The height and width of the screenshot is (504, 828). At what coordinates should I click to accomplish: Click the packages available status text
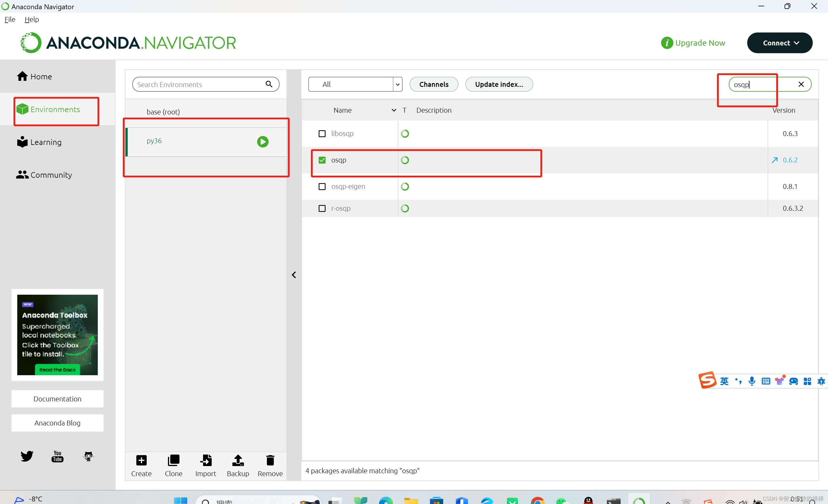pyautogui.click(x=362, y=471)
